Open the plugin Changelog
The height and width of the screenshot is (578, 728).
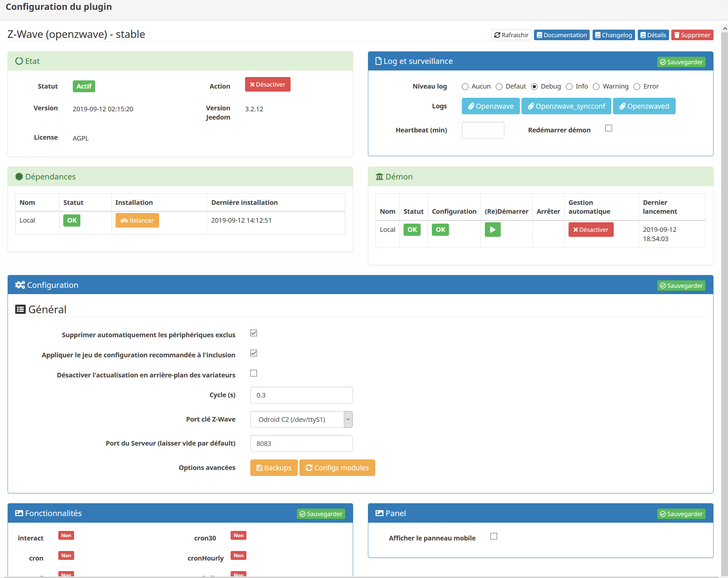pyautogui.click(x=614, y=35)
